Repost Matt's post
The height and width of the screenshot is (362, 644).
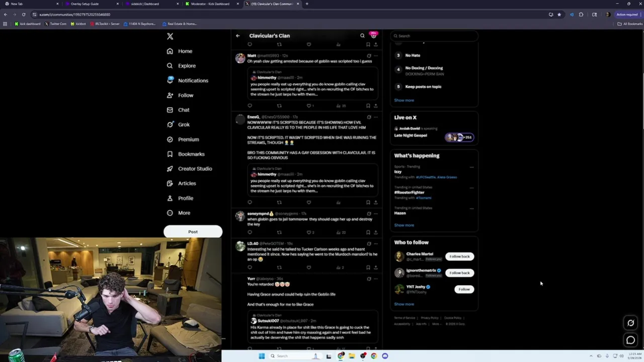pyautogui.click(x=279, y=106)
